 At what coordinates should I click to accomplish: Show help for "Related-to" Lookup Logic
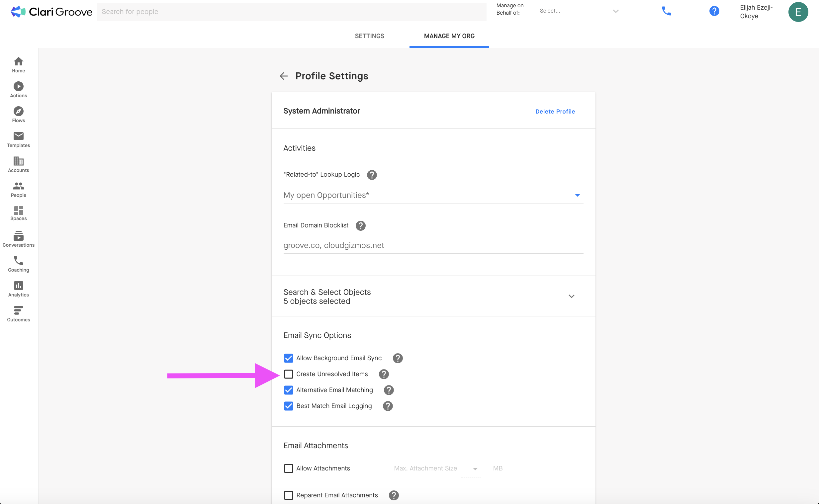372,175
